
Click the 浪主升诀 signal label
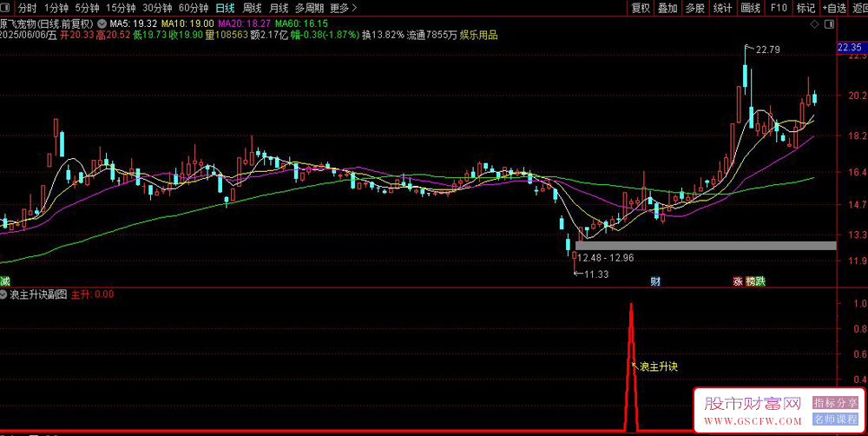coord(659,367)
